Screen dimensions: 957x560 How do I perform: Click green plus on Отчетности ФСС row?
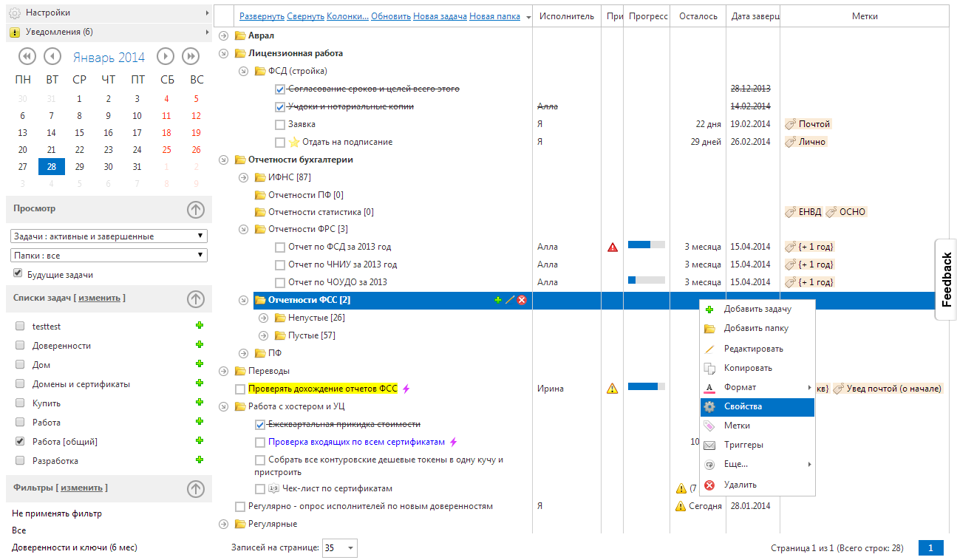497,300
